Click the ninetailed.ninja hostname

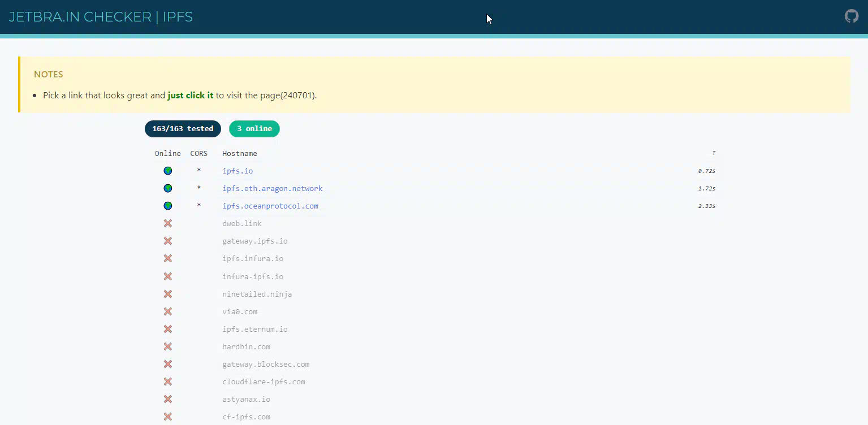pyautogui.click(x=257, y=294)
